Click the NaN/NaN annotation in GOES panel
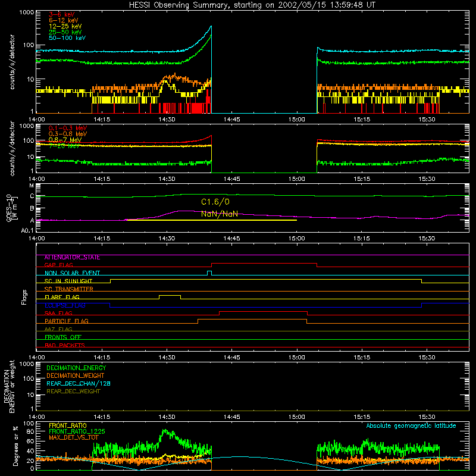This screenshot has width=476, height=476. tap(219, 214)
